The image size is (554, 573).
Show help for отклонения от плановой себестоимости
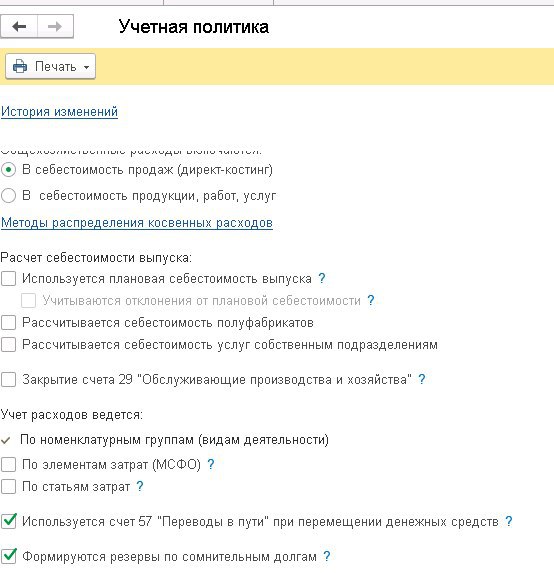tap(371, 300)
